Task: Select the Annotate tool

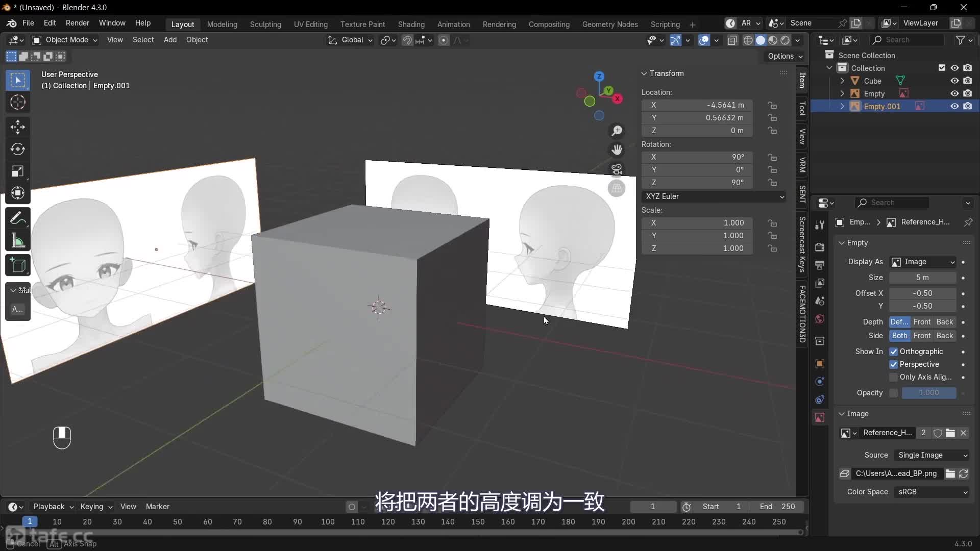Action: point(17,217)
